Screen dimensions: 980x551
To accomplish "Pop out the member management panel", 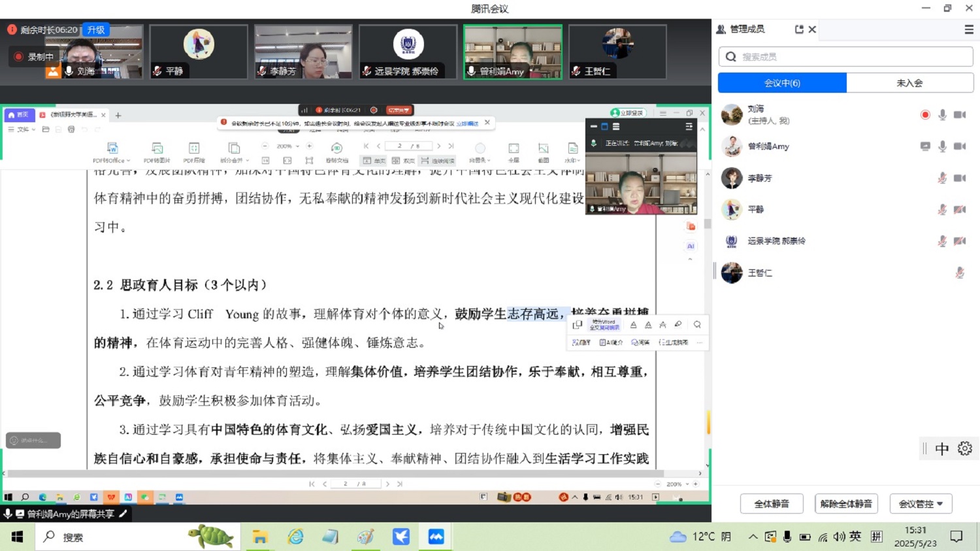I will (798, 29).
